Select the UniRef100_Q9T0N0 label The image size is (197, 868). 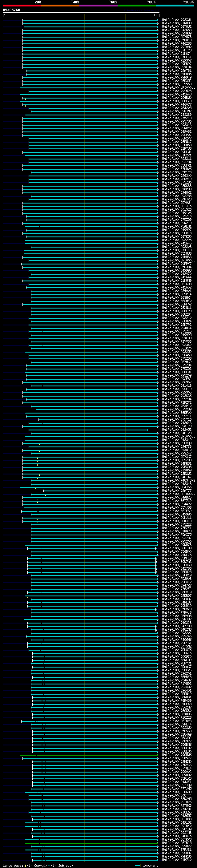176,47
